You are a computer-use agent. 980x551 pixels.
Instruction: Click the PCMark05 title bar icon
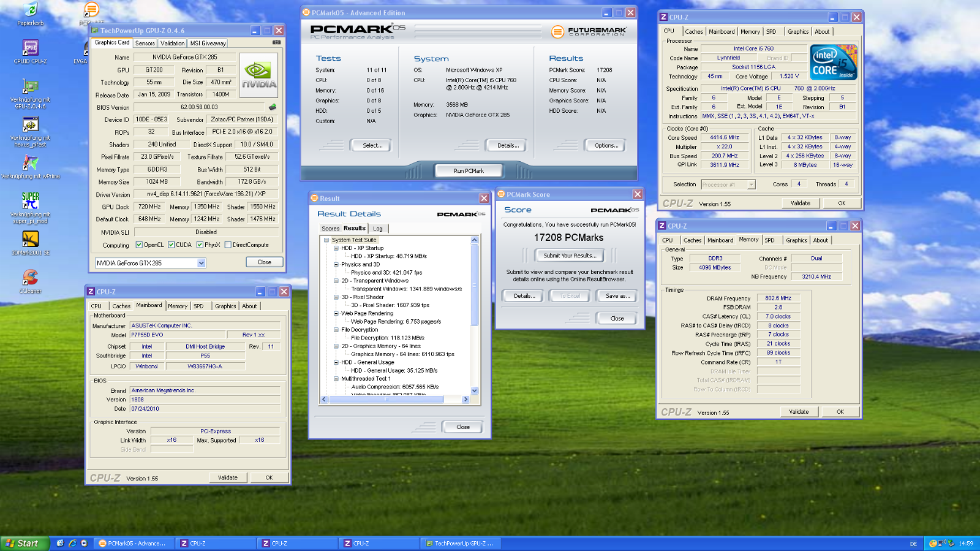coord(306,12)
